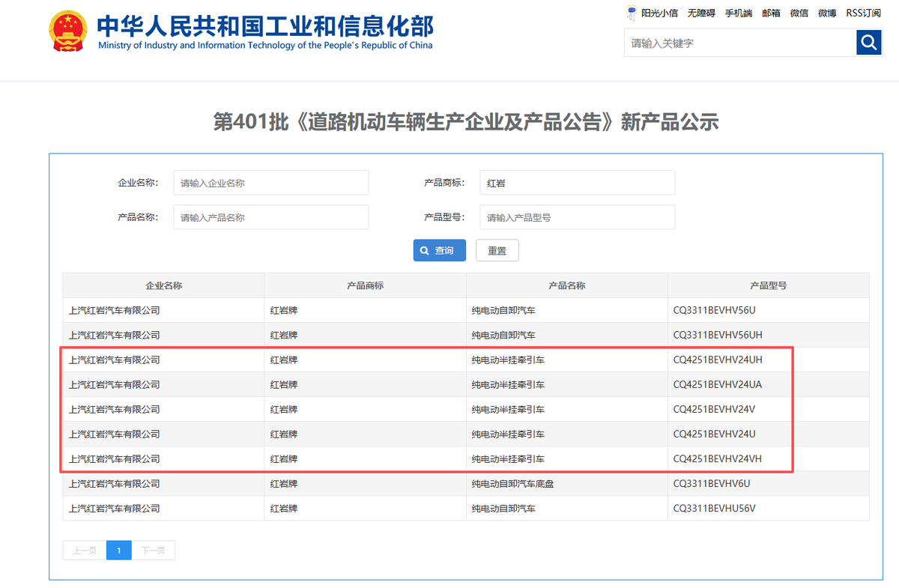The image size is (899, 588).
Task: Focus the keyword search box at top
Action: [739, 43]
